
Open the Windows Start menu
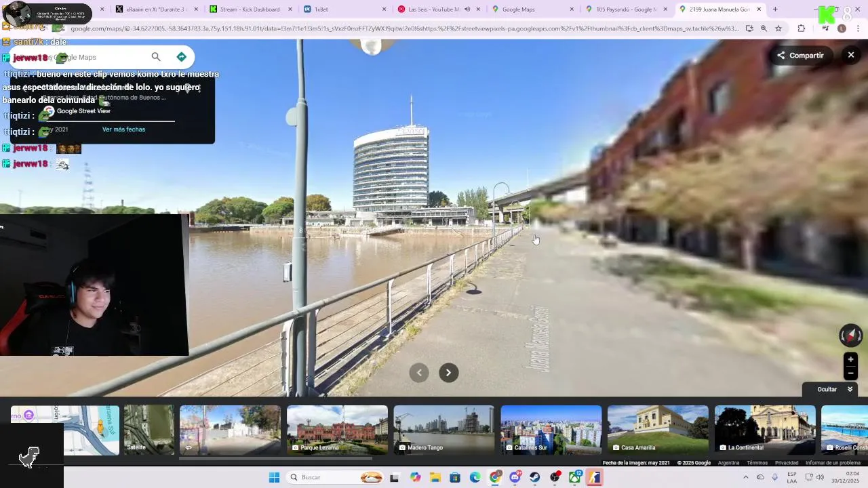point(274,477)
